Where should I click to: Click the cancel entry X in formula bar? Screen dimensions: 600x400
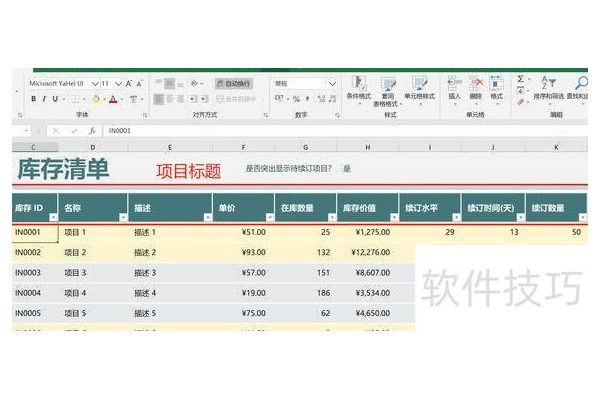click(56, 131)
